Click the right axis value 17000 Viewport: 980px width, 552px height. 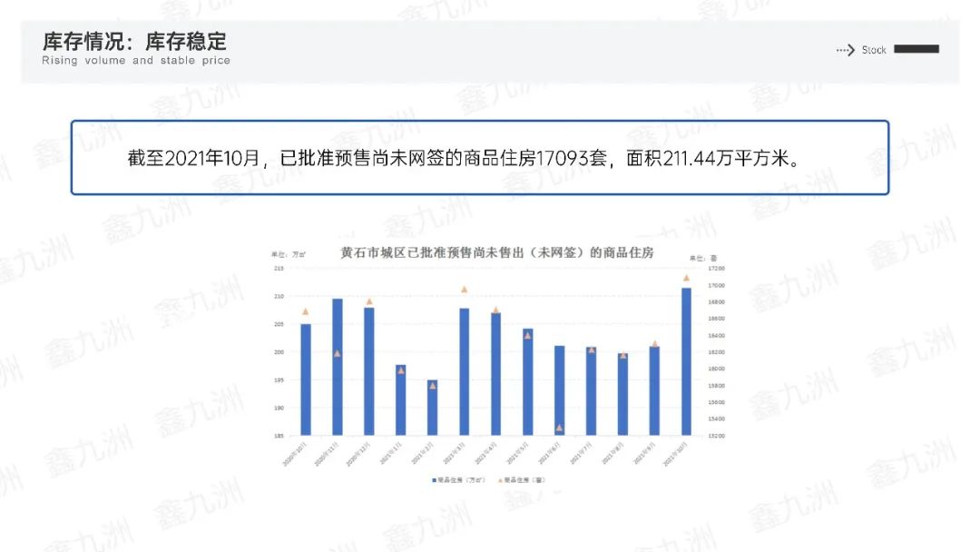click(716, 285)
